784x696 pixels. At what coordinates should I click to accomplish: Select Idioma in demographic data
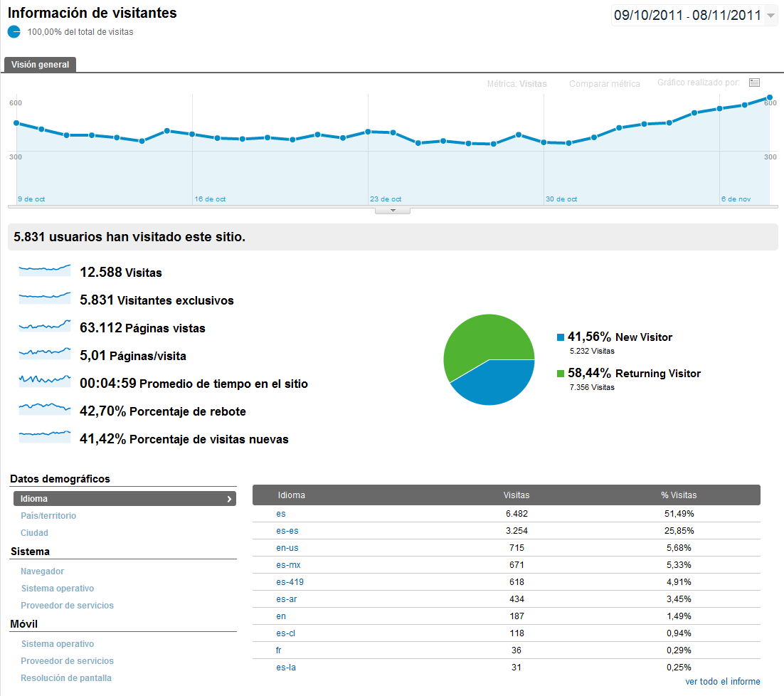point(125,498)
